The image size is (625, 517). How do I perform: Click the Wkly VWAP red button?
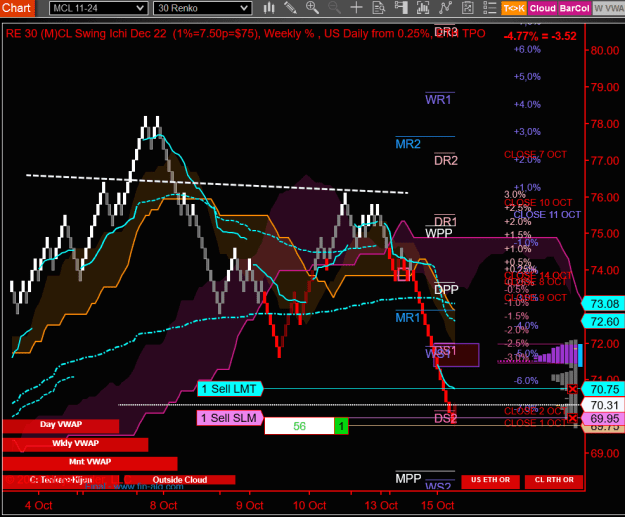(x=75, y=444)
